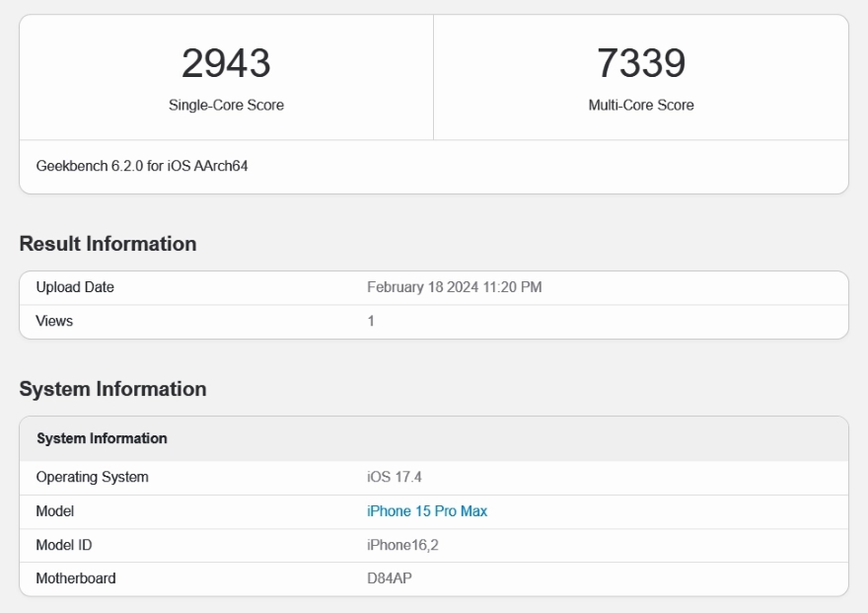The width and height of the screenshot is (868, 613).
Task: Click the 7339 multi-core score number
Action: coord(641,64)
